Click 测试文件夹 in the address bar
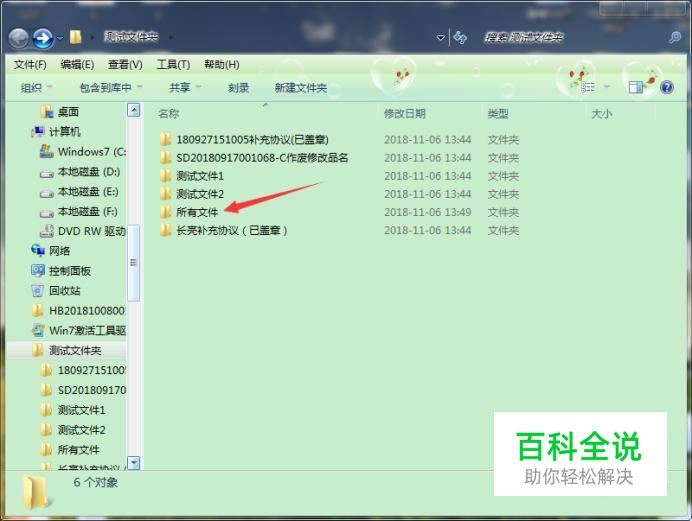692x521 pixels. pos(131,37)
